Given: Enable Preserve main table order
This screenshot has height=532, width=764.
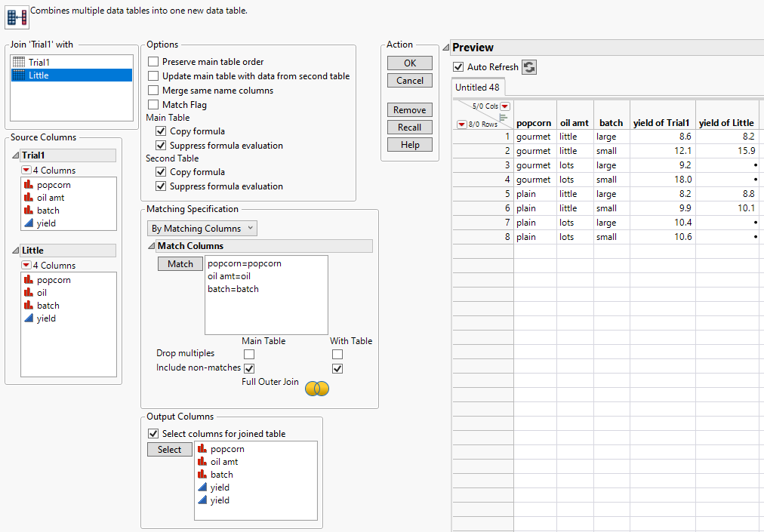Looking at the screenshot, I should click(154, 62).
